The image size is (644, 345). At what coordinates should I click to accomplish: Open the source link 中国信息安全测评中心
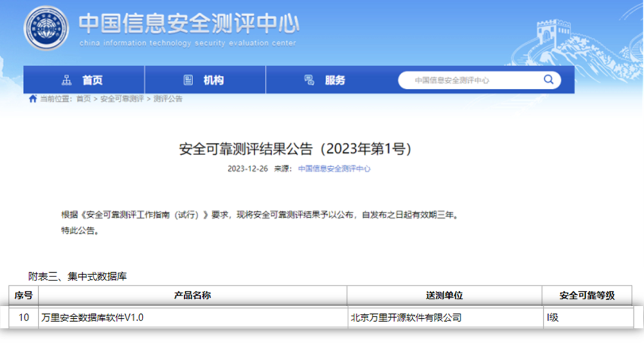(x=334, y=168)
